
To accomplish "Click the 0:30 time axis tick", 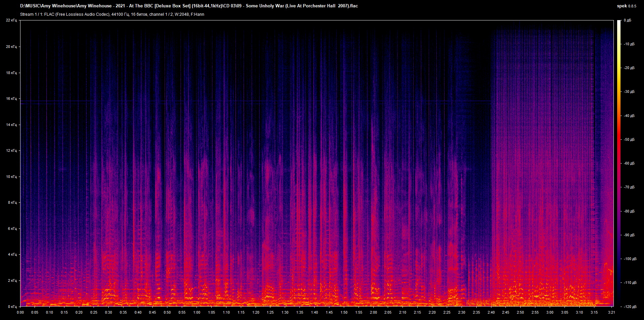I will coord(109,312).
